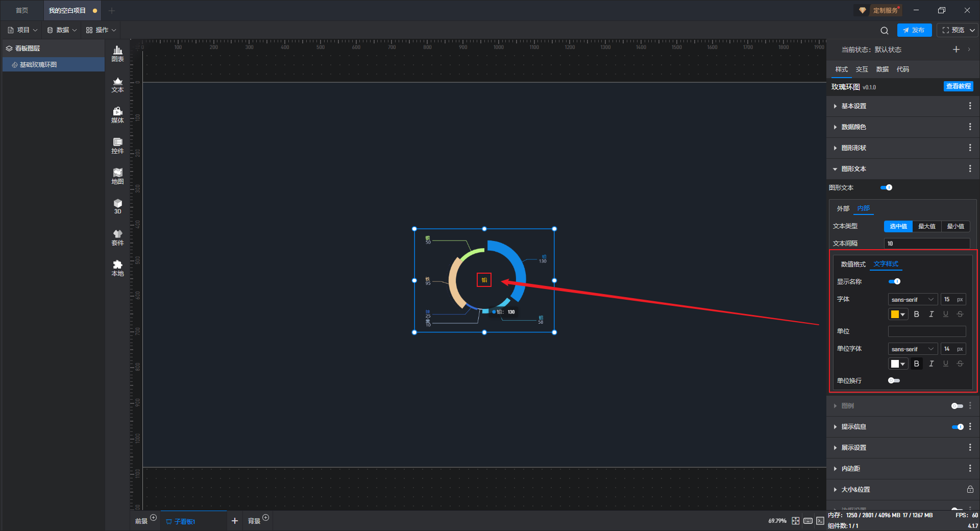The width and height of the screenshot is (980, 531).
Task: Click the 文本间隔 input field
Action: 927,244
